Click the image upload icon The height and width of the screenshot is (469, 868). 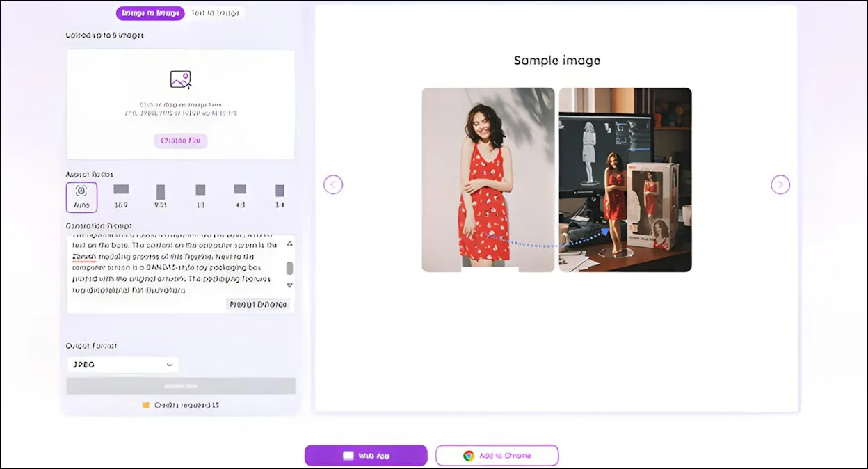click(x=181, y=79)
